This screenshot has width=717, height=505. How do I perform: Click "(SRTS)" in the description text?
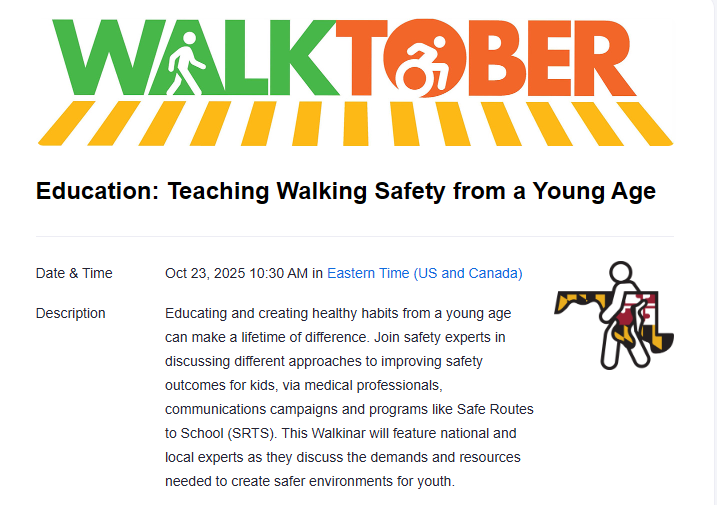click(256, 433)
